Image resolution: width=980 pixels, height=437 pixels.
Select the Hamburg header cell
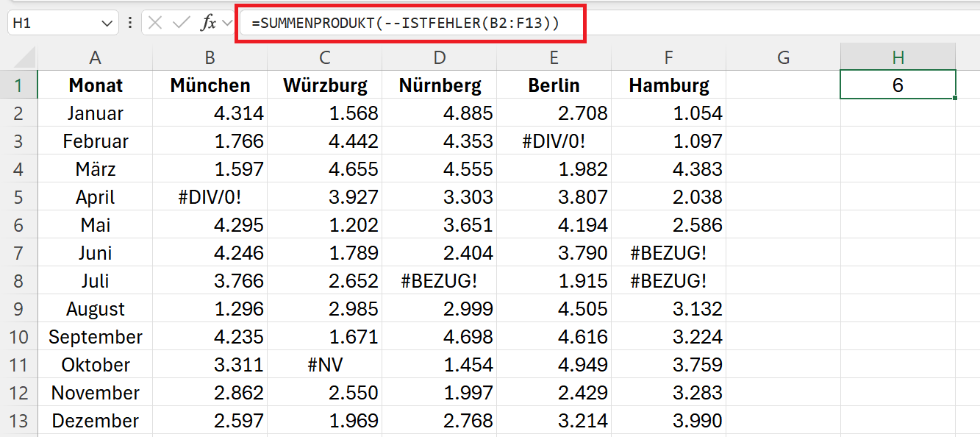coord(669,85)
